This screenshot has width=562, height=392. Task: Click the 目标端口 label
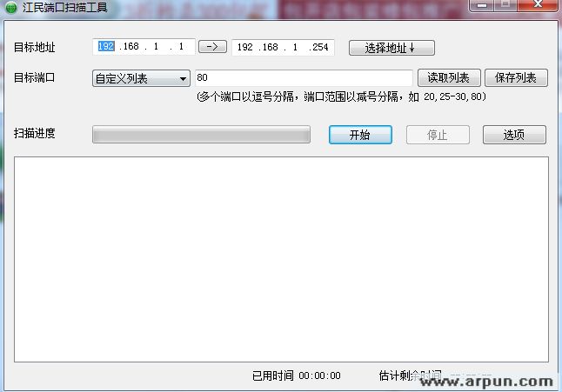[35, 77]
